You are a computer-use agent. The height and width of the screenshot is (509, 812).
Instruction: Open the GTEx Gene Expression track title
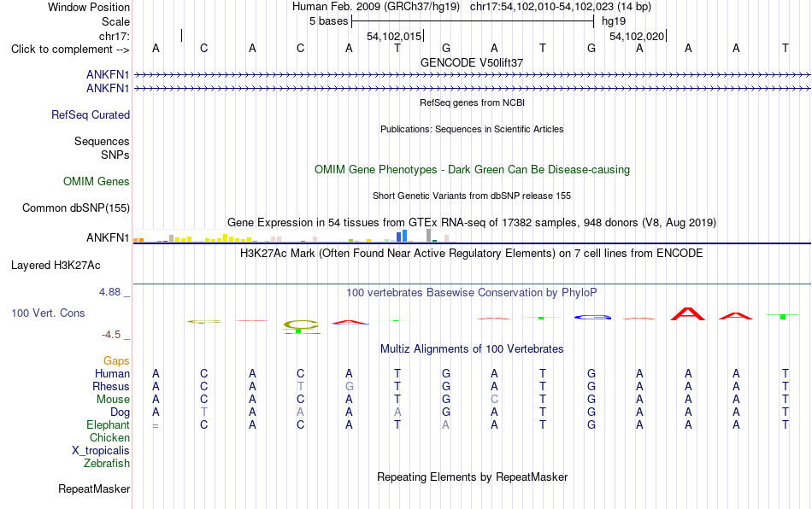pos(472,222)
